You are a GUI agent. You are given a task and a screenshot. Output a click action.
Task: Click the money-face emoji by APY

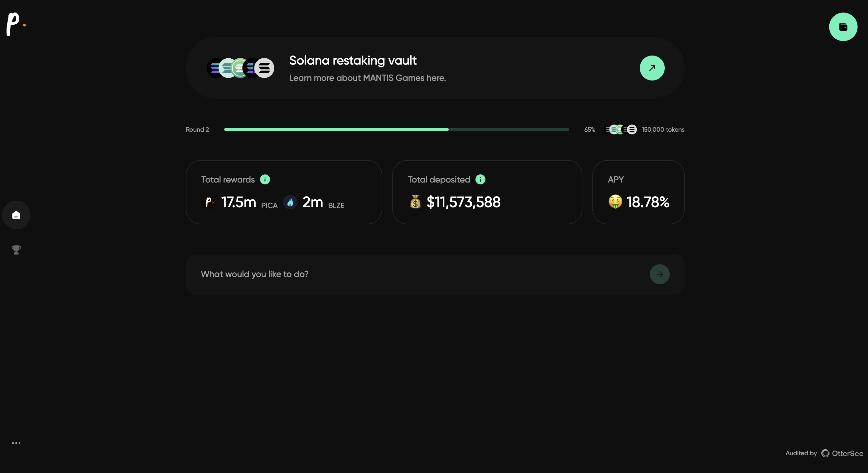tap(615, 202)
